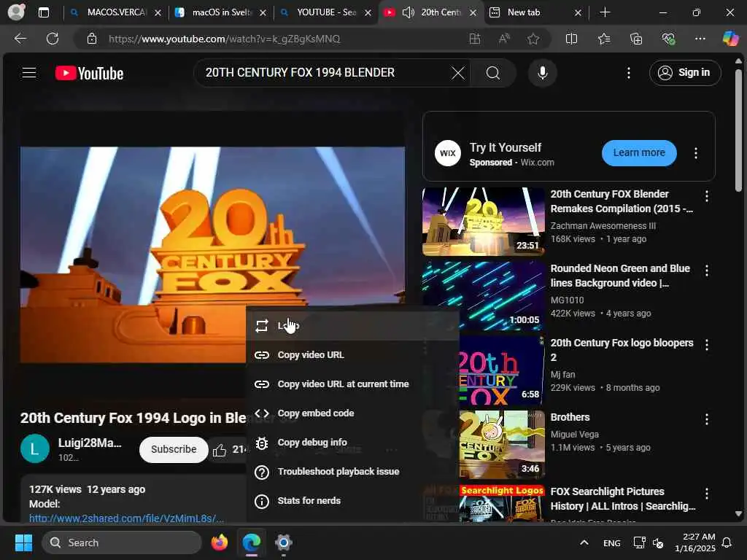Click the Sign in button
This screenshot has width=747, height=560.
tap(684, 73)
